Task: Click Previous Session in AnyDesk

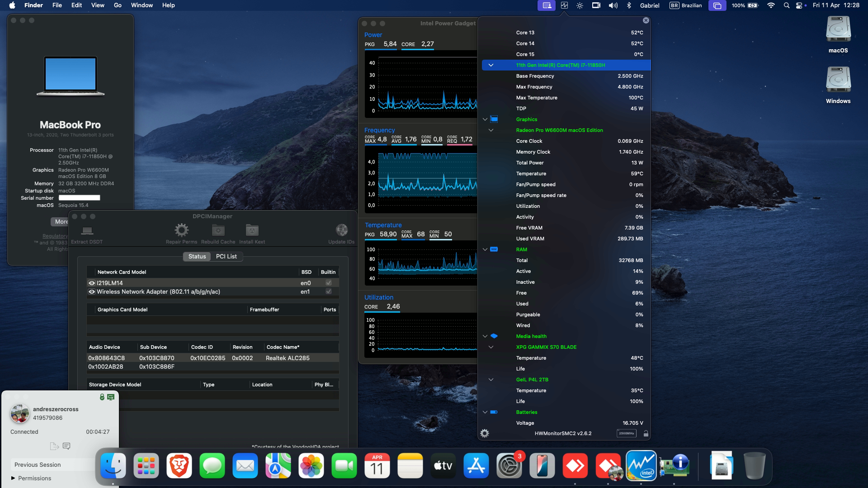Action: pos(37,465)
